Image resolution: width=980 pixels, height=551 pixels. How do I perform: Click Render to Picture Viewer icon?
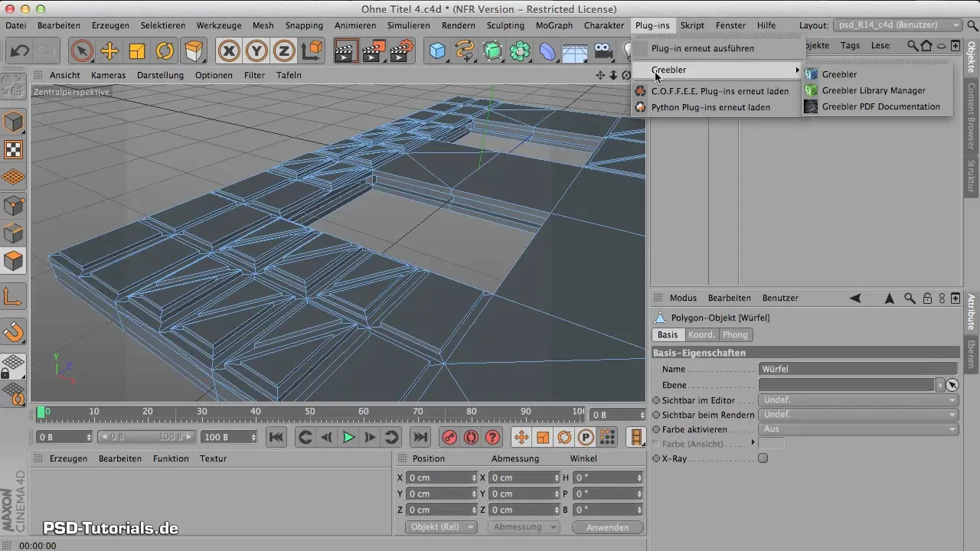tap(374, 51)
